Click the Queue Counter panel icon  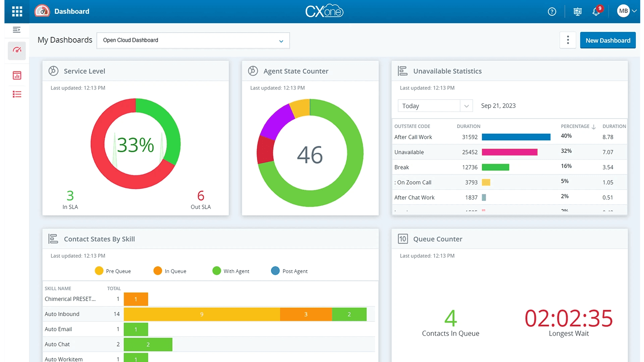click(x=402, y=239)
